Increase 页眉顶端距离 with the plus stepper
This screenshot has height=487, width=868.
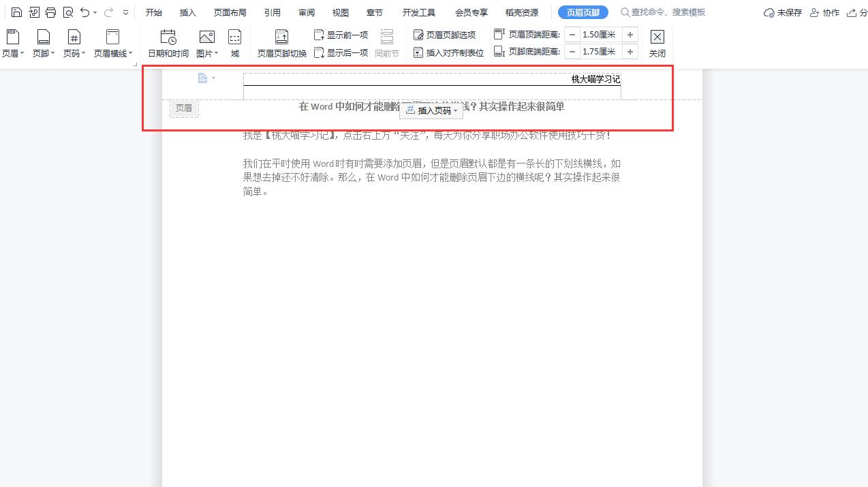(630, 34)
